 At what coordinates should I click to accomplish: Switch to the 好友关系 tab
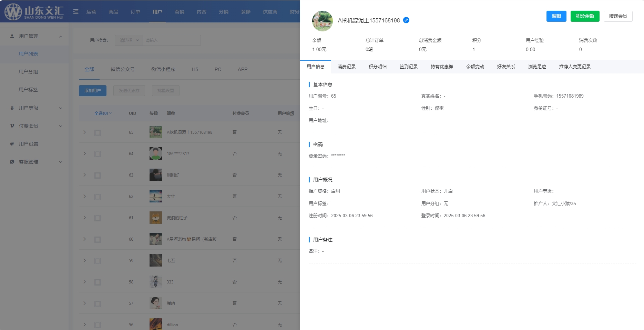pos(506,67)
